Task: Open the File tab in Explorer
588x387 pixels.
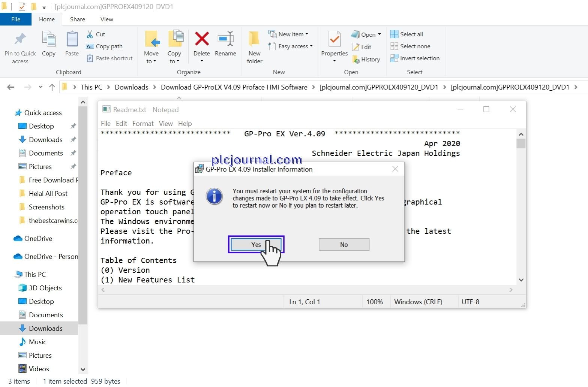Action: coord(16,19)
